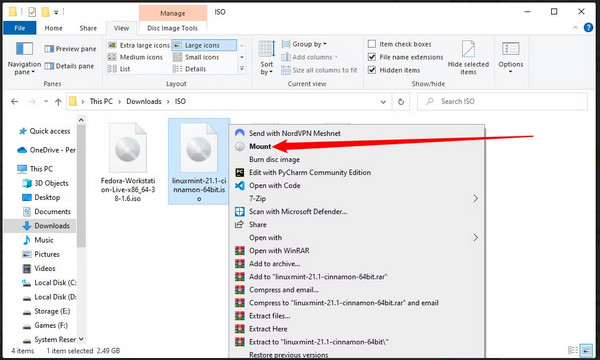Image resolution: width=600 pixels, height=360 pixels.
Task: Choose Extract Here
Action: 268,329
